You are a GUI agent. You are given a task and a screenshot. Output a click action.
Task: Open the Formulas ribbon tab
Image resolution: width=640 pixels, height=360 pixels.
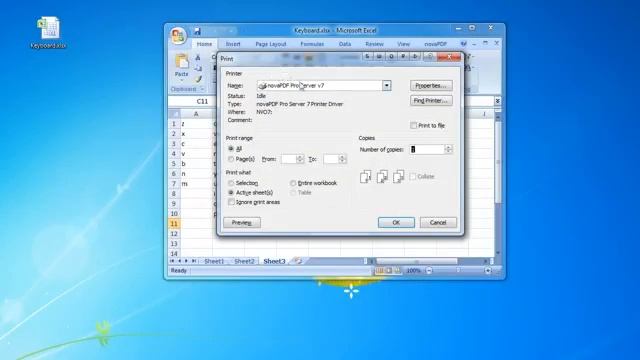click(312, 44)
